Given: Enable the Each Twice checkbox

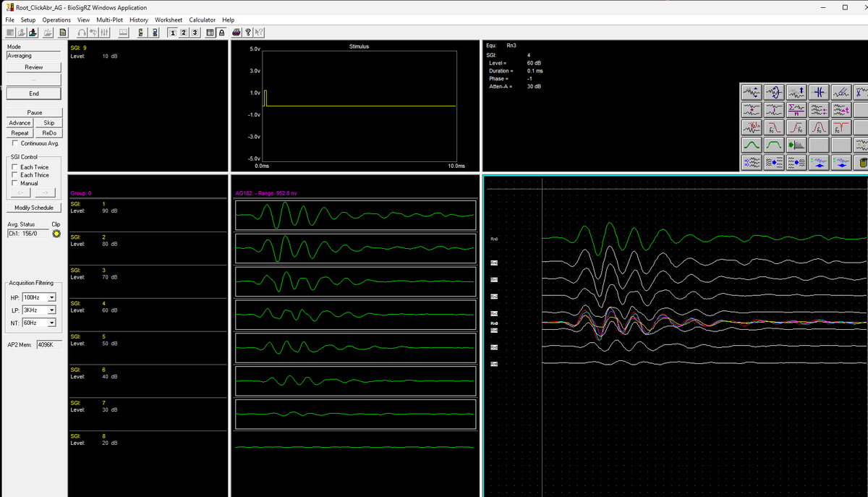Looking at the screenshot, I should tap(16, 167).
